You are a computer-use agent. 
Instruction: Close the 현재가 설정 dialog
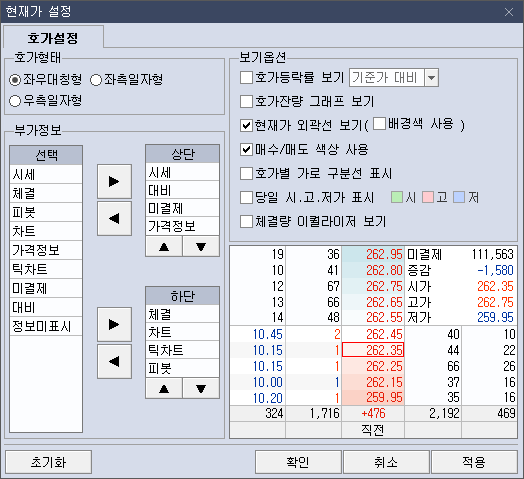click(x=509, y=12)
